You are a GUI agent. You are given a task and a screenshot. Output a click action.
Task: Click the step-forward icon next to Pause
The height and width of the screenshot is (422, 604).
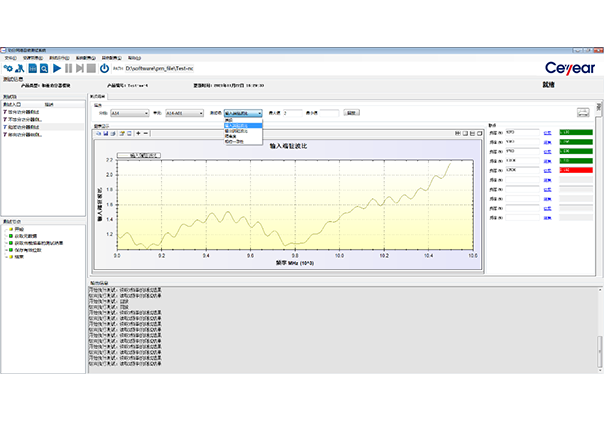click(x=80, y=69)
